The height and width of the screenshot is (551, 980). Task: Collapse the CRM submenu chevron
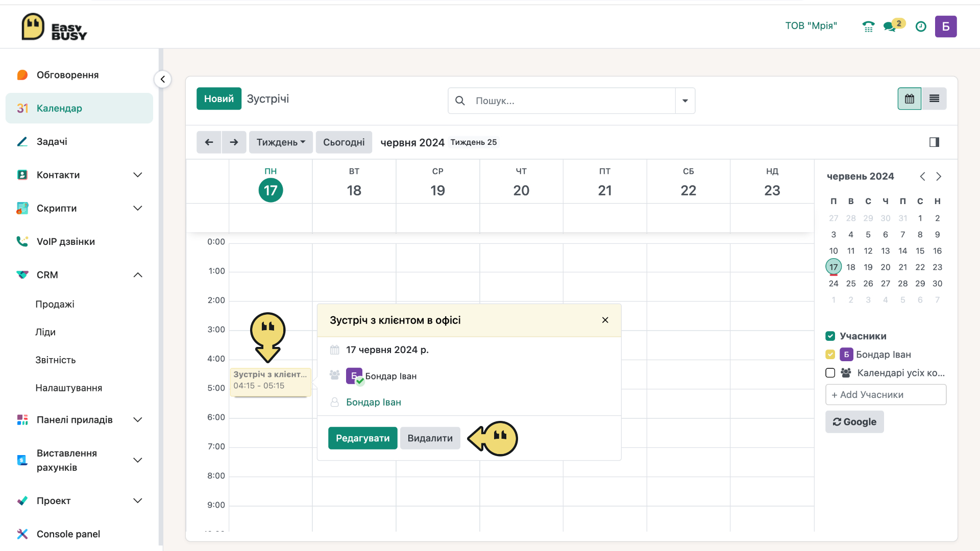coord(138,275)
